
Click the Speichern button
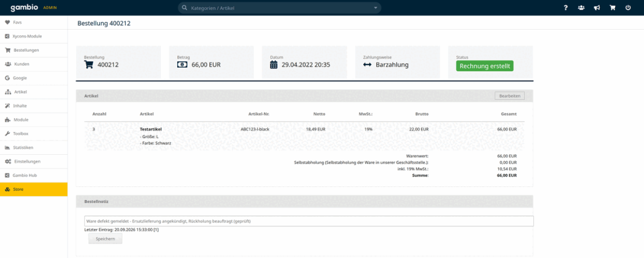[105, 239]
